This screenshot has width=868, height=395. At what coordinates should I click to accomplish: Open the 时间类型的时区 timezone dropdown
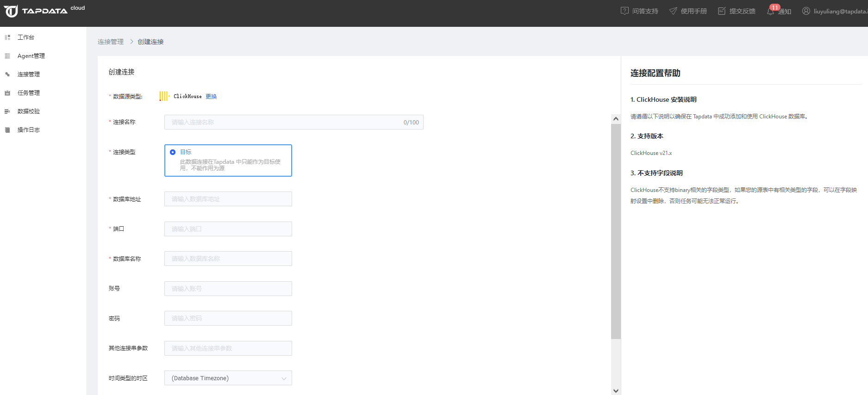[x=228, y=378]
